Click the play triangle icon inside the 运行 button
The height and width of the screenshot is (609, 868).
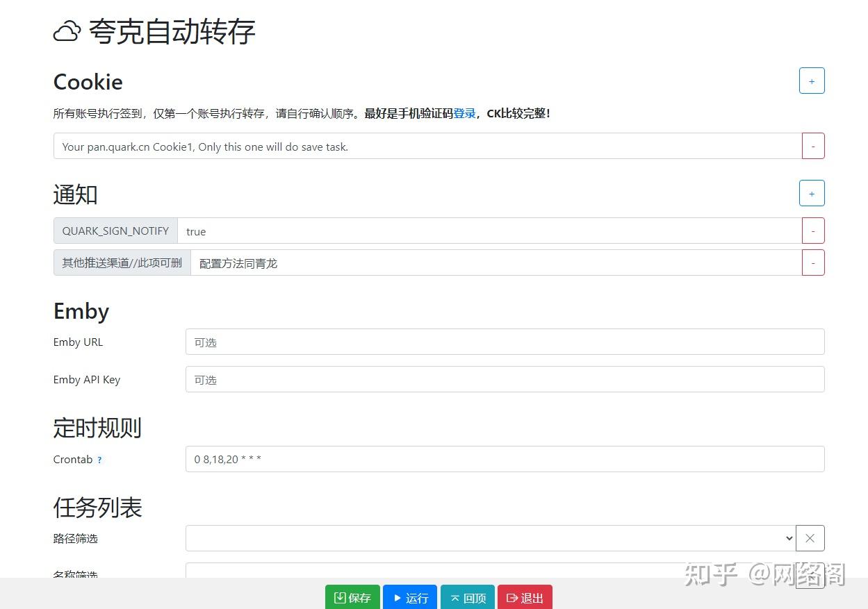coord(398,598)
